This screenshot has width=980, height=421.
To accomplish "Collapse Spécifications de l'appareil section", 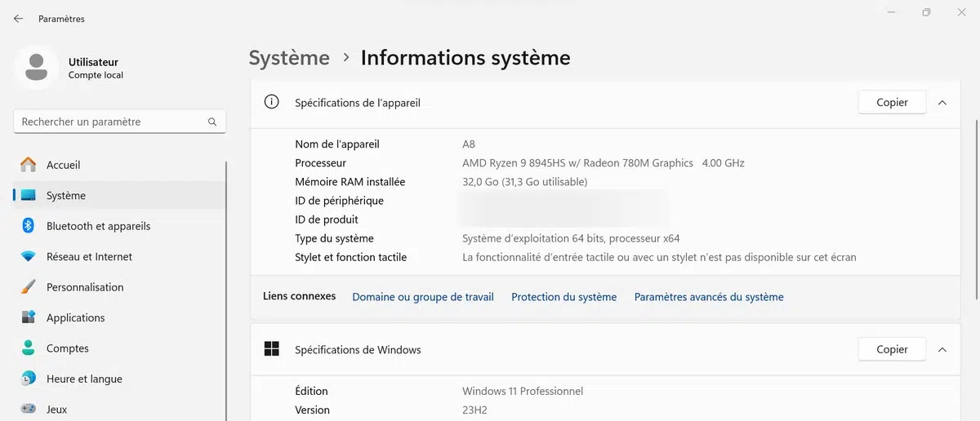I will pos(942,103).
